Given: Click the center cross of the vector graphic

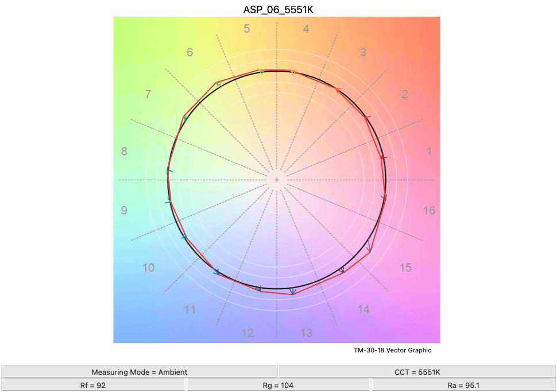Looking at the screenshot, I should [277, 180].
